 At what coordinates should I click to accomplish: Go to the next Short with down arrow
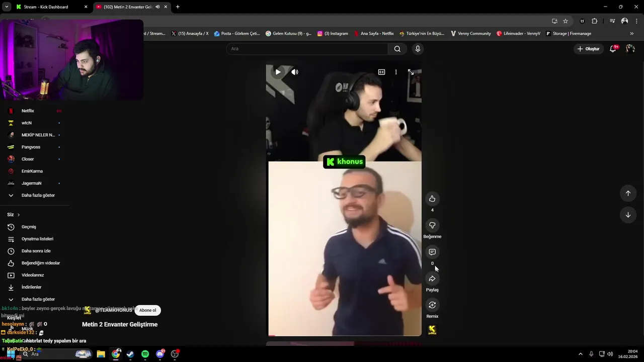coord(628,215)
